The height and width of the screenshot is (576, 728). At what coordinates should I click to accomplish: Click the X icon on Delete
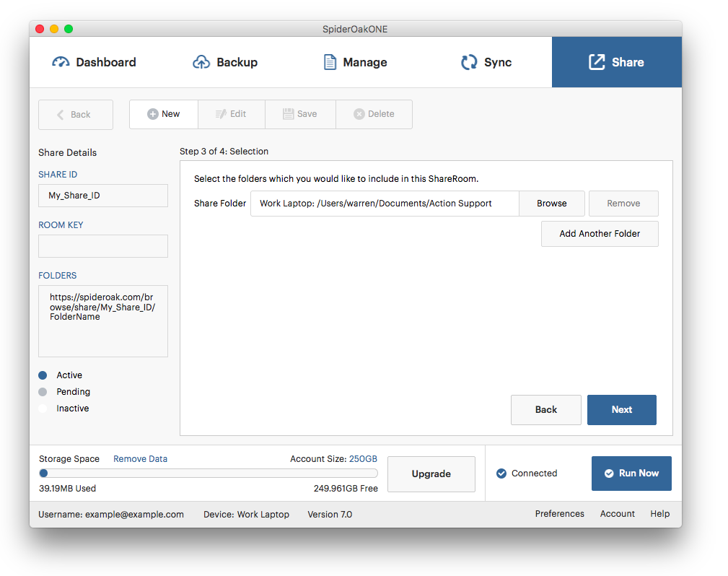(359, 114)
